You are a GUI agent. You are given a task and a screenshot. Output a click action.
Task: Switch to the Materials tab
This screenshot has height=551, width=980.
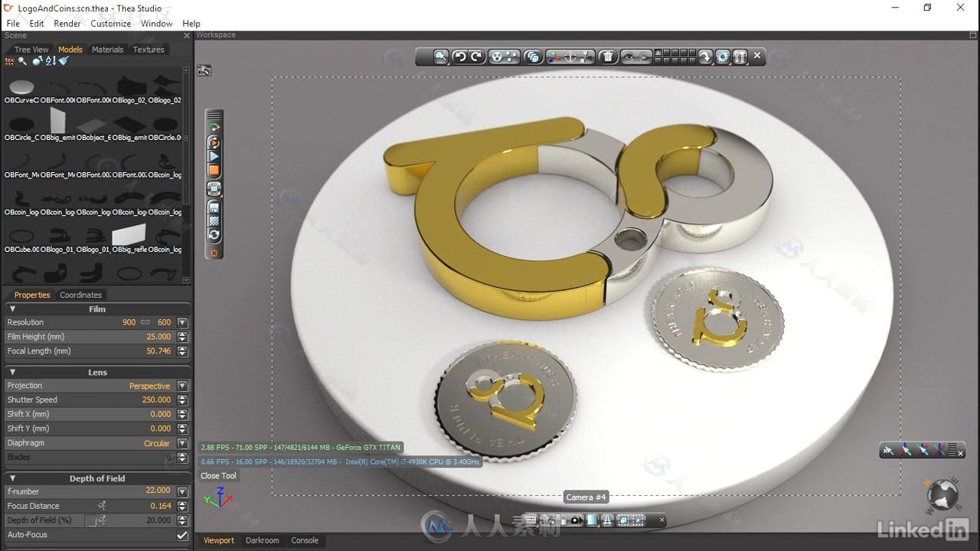coord(107,50)
